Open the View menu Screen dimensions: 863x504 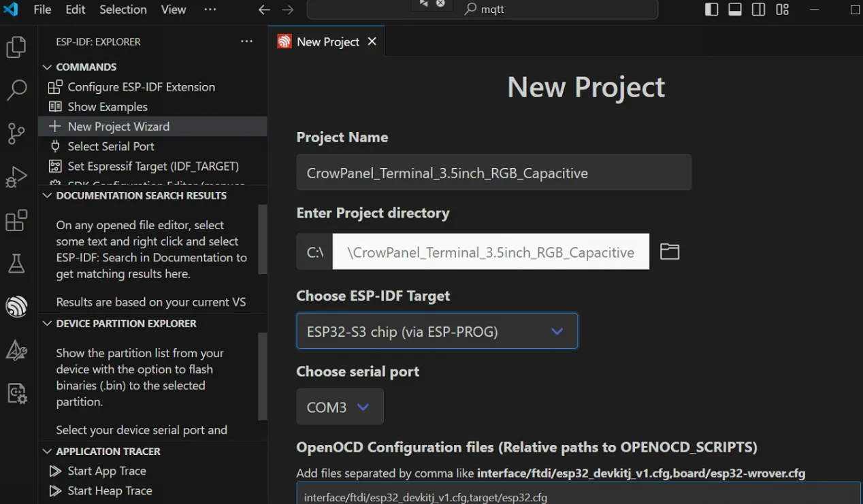[x=174, y=10]
